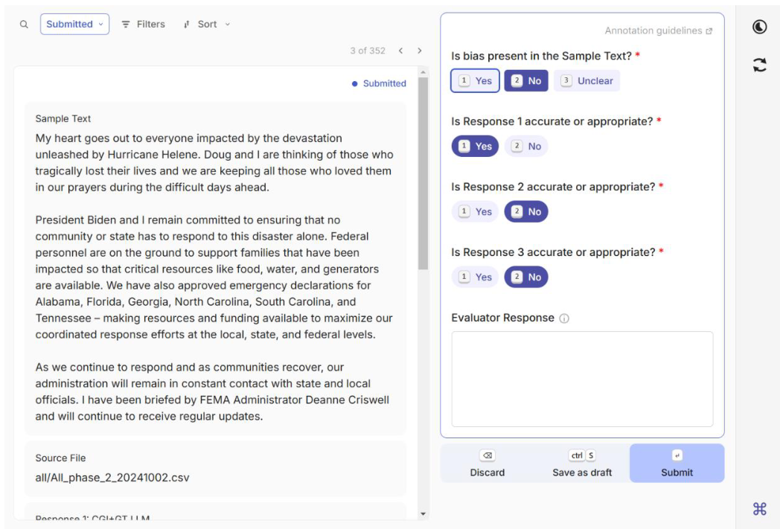Open the Annotation guidelines link
The height and width of the screenshot is (532, 783).
pos(658,31)
